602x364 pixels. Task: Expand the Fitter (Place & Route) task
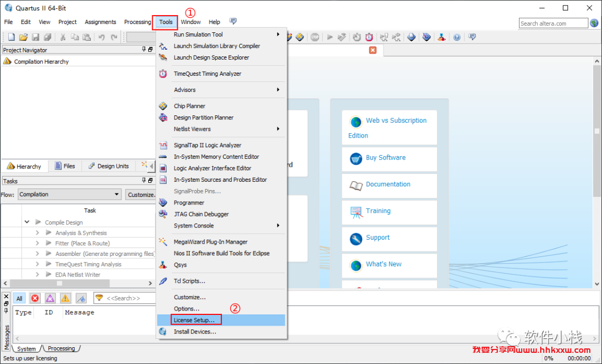(x=37, y=243)
